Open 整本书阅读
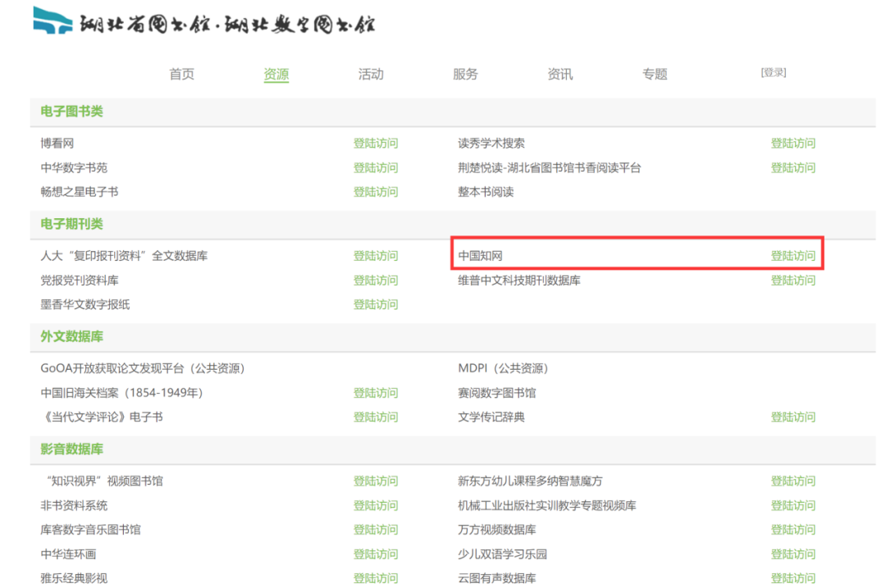The image size is (886, 588). point(486,192)
